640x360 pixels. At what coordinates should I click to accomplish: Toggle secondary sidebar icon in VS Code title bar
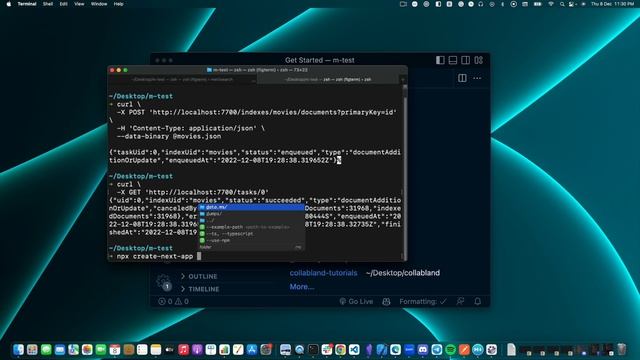(x=465, y=60)
